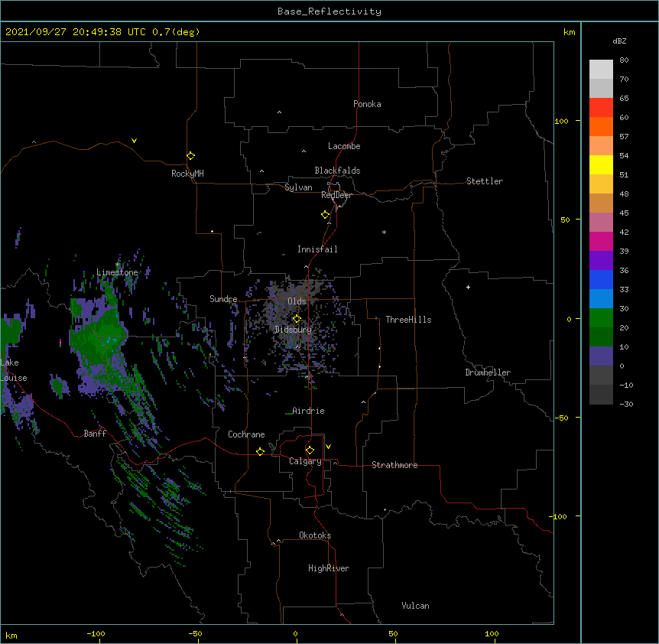This screenshot has height=644, width=659.
Task: Select the yellow diamond marker between Olds and Didsbury
Action: 297,318
